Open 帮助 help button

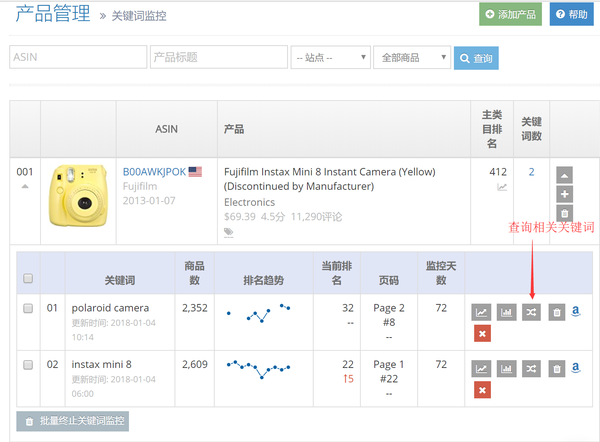[572, 14]
